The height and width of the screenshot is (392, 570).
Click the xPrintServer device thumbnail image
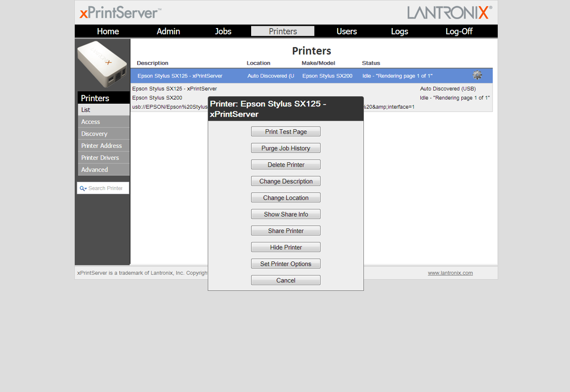tap(102, 64)
